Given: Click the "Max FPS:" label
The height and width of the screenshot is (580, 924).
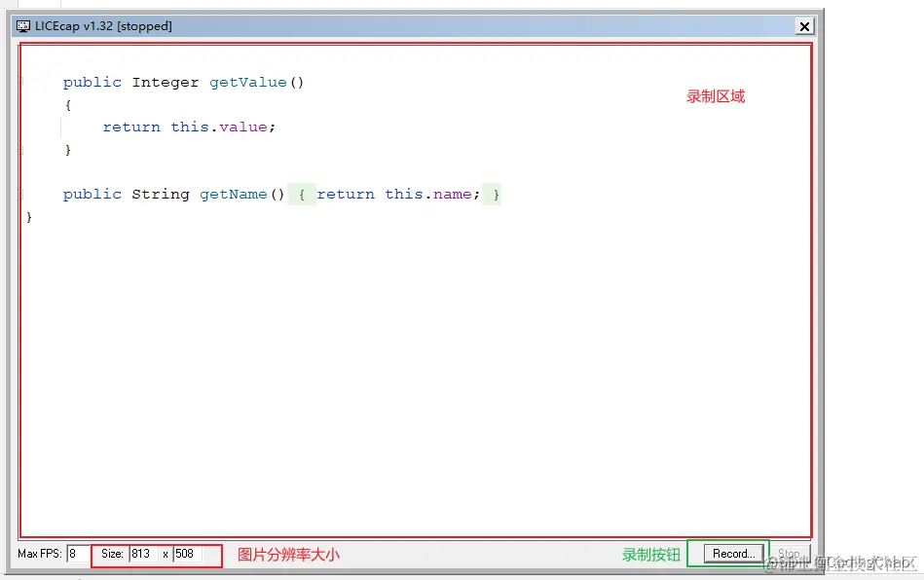Looking at the screenshot, I should click(x=40, y=554).
